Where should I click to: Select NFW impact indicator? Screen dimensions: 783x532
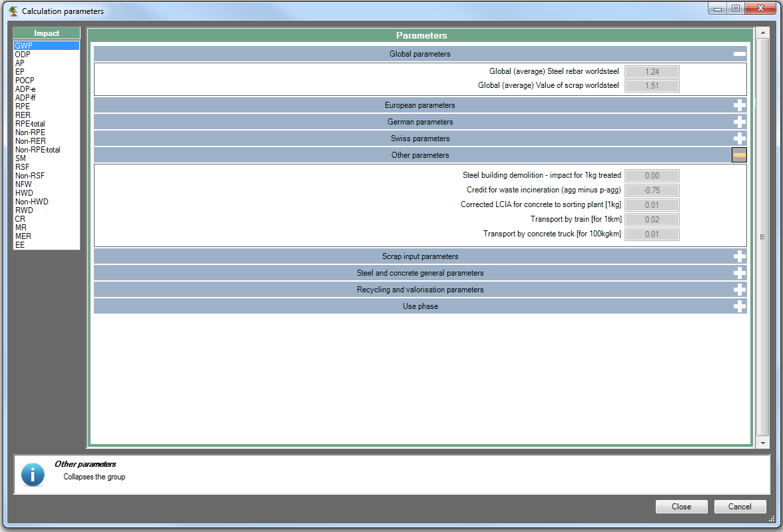[x=47, y=184]
